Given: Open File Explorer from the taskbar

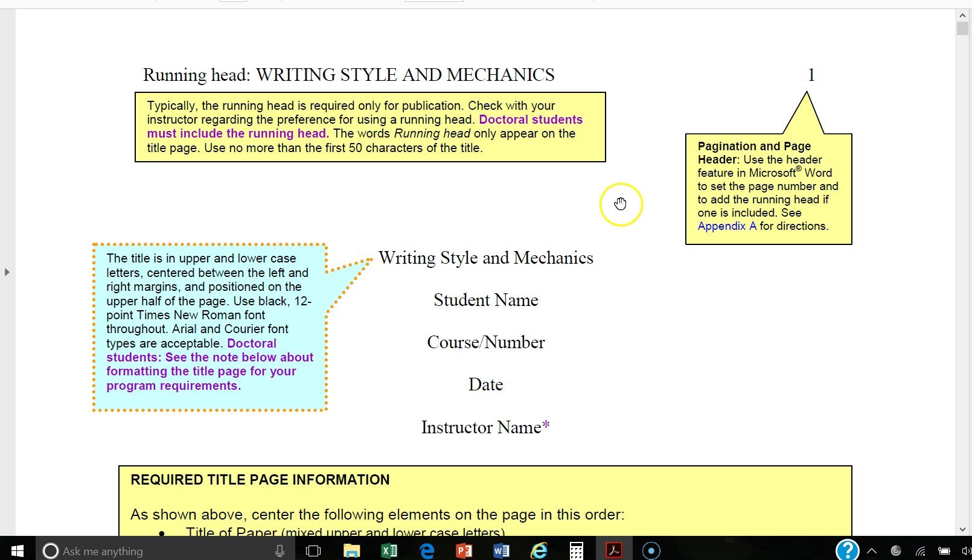Looking at the screenshot, I should point(350,550).
